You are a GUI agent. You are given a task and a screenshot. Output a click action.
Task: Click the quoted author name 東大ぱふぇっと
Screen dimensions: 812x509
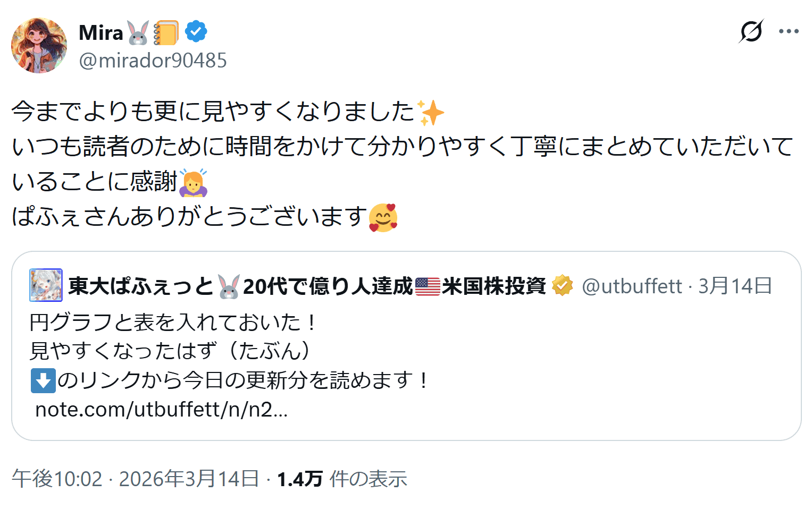[140, 286]
